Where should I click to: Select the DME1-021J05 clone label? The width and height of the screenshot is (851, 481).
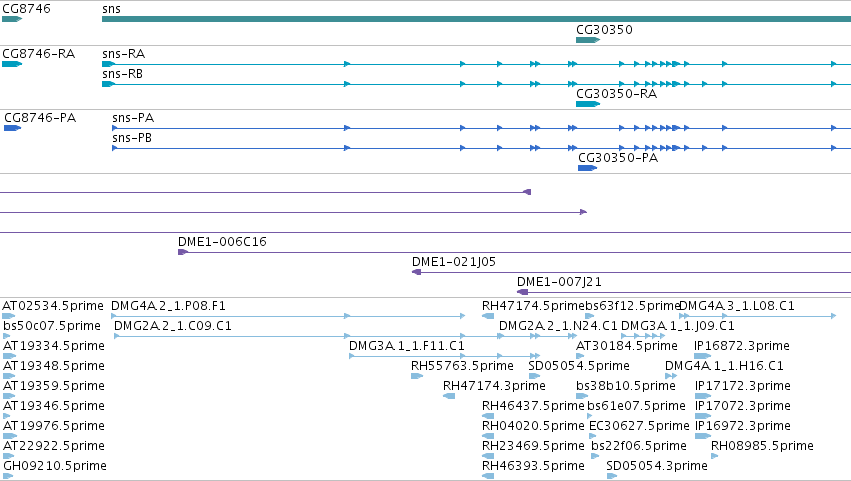pos(454,262)
